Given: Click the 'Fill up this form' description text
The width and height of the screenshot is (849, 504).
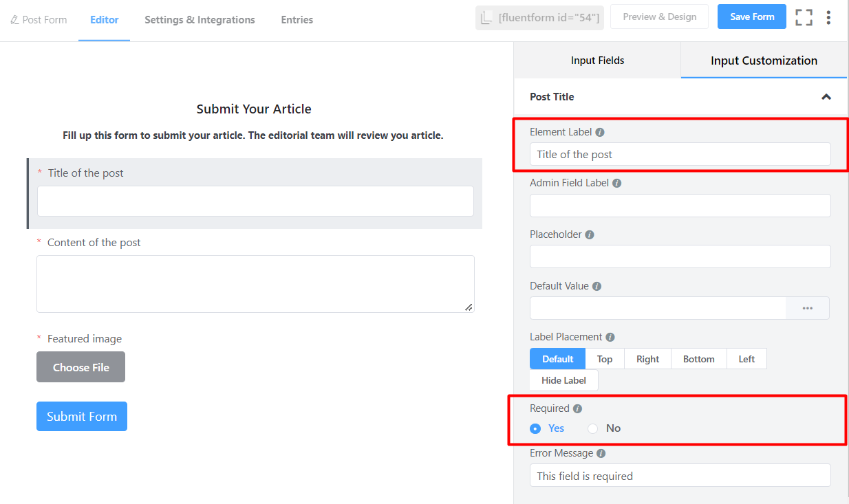Looking at the screenshot, I should pyautogui.click(x=253, y=135).
